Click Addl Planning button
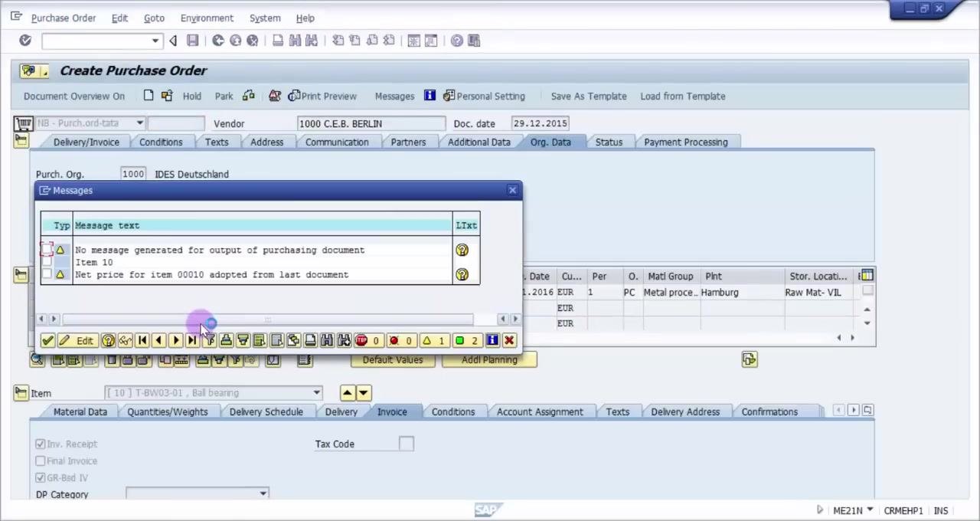This screenshot has width=980, height=521. pyautogui.click(x=489, y=360)
